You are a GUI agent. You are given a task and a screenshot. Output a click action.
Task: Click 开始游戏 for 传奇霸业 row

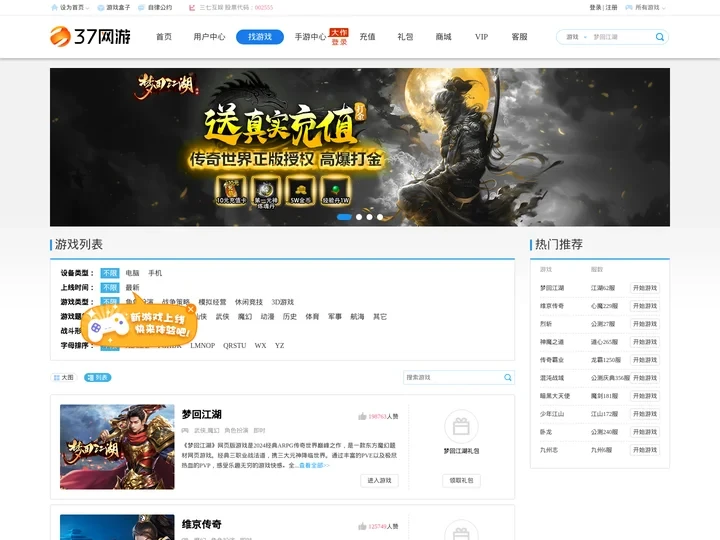pyautogui.click(x=645, y=360)
